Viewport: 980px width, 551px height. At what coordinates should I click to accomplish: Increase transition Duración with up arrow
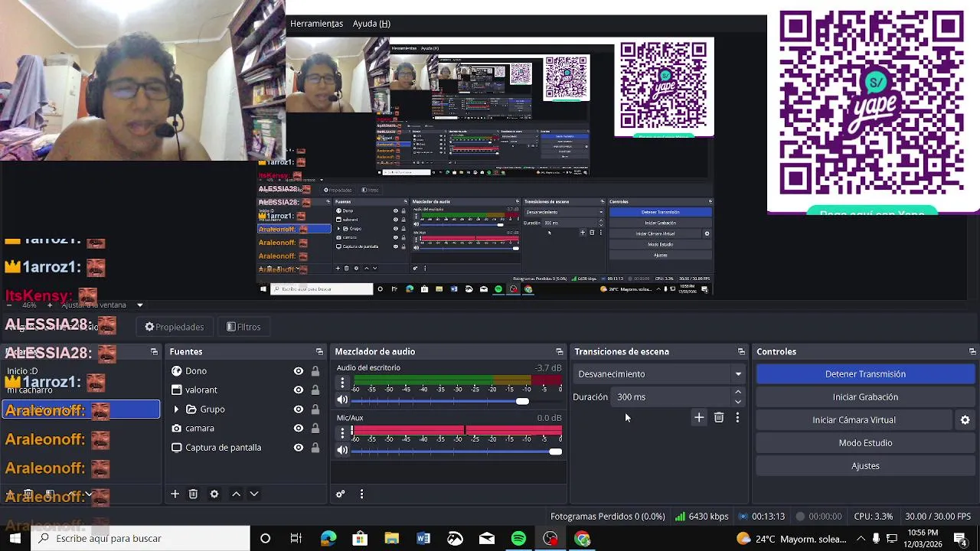(738, 393)
